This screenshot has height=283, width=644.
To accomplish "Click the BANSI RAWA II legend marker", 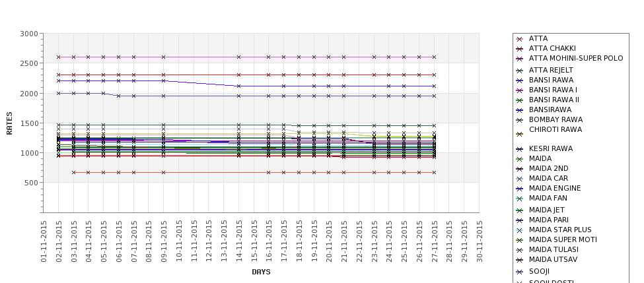I will tap(520, 100).
